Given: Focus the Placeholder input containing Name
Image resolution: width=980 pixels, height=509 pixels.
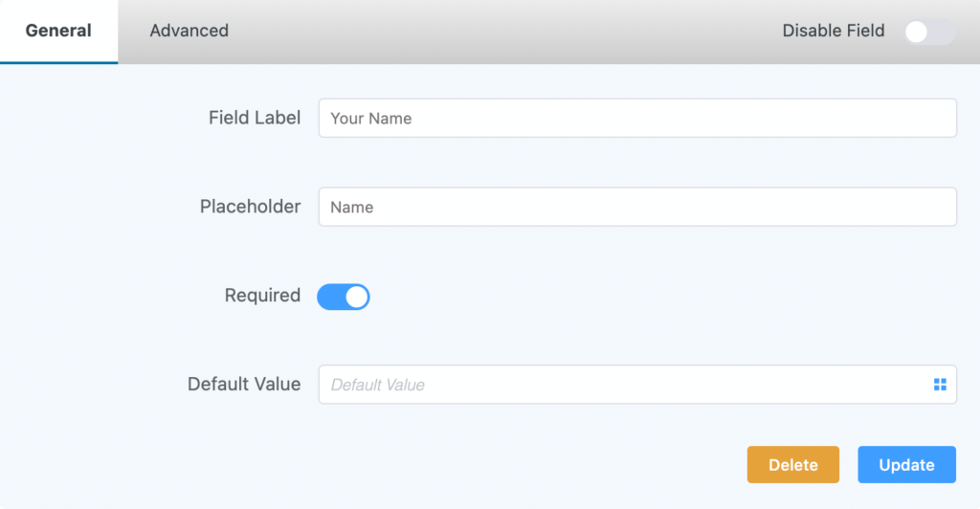Looking at the screenshot, I should tap(637, 207).
